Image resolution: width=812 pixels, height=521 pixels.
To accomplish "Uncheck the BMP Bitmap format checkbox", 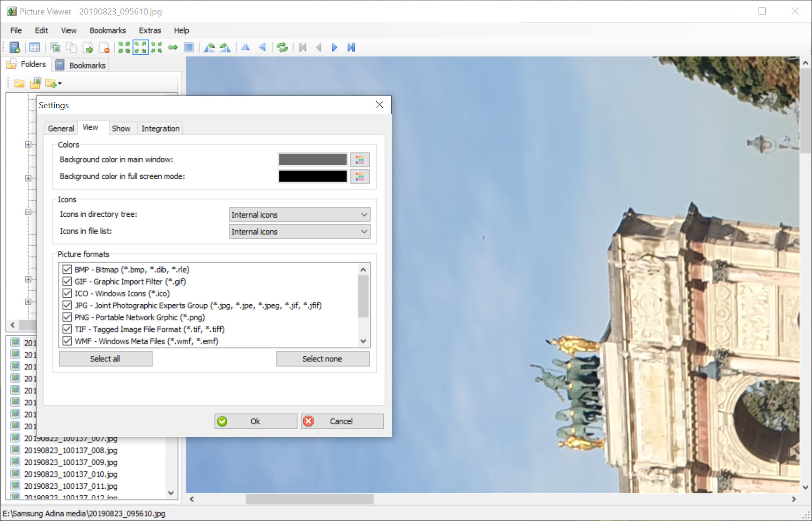I will pyautogui.click(x=67, y=270).
